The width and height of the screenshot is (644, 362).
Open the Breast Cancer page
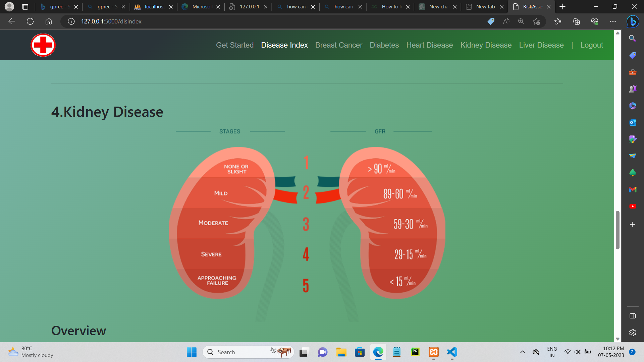pos(339,45)
